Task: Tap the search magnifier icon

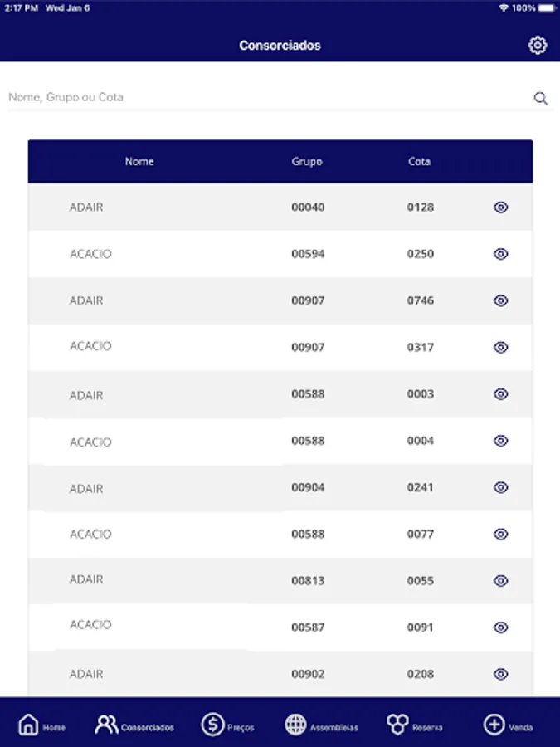Action: 541,99
